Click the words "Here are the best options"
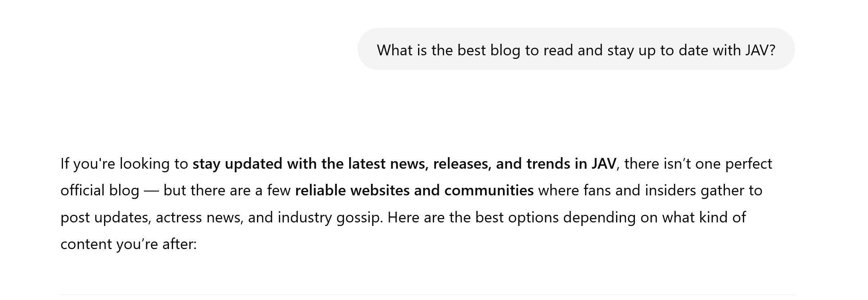 [473, 218]
